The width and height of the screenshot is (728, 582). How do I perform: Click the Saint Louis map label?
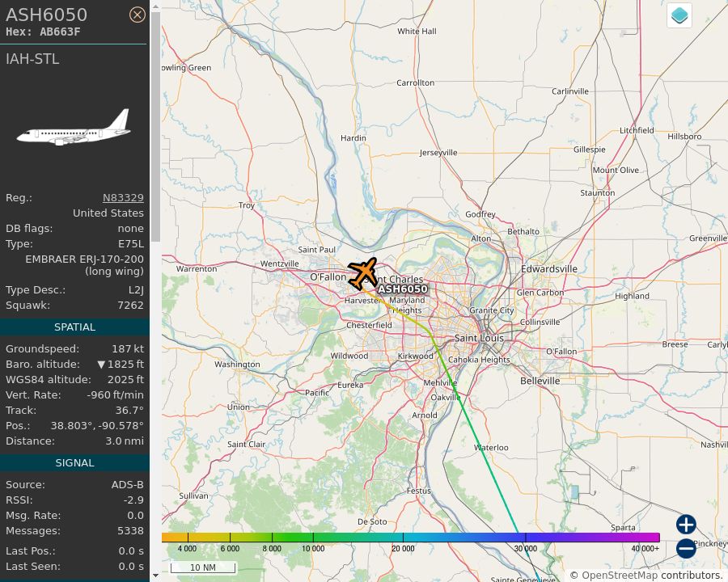pos(479,338)
